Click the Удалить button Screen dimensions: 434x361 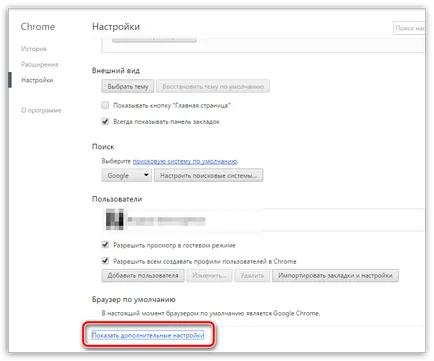[x=252, y=276]
